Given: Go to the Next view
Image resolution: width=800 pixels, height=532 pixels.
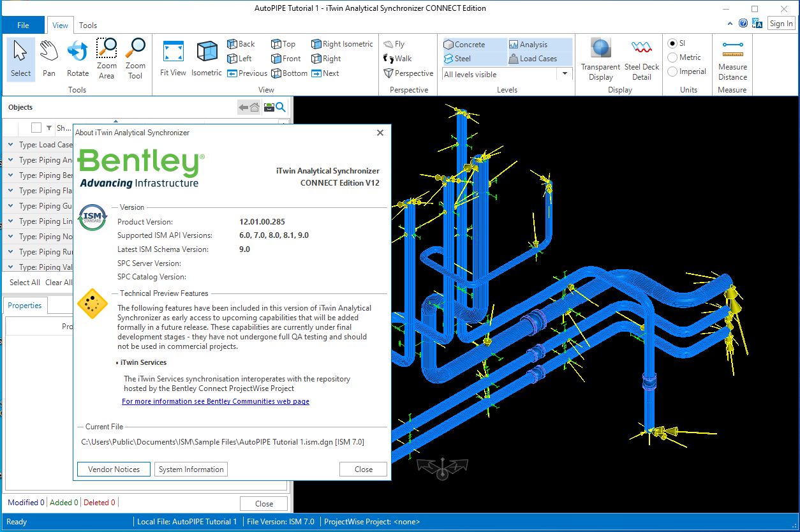Looking at the screenshot, I should coord(325,73).
